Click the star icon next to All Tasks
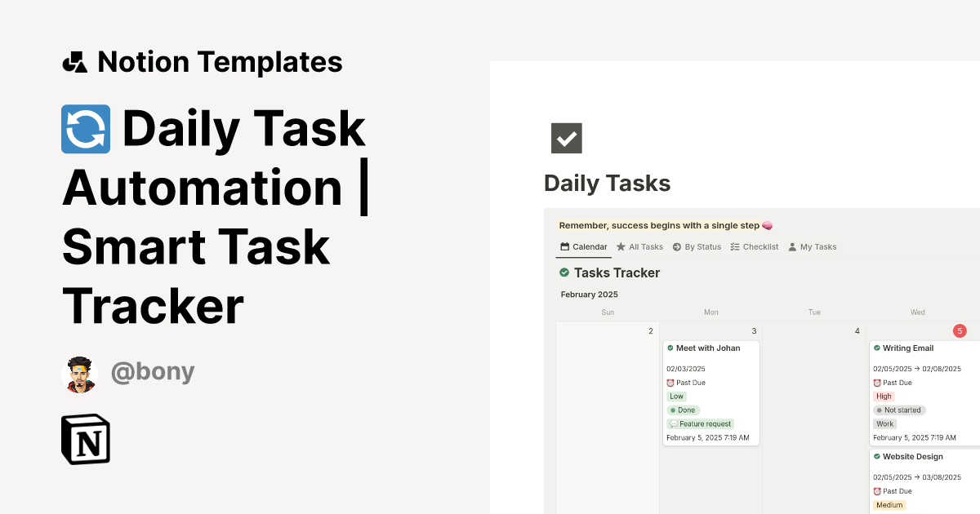This screenshot has height=514, width=980. [x=621, y=246]
